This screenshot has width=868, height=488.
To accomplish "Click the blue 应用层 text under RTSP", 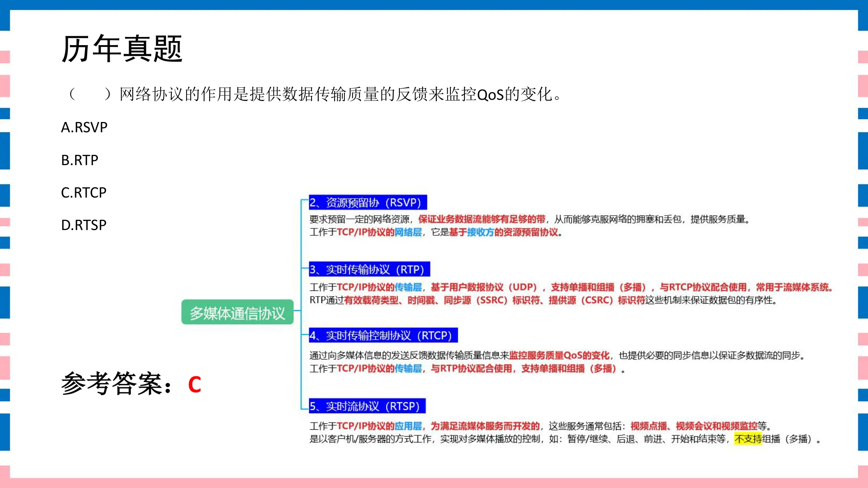I will [x=408, y=426].
